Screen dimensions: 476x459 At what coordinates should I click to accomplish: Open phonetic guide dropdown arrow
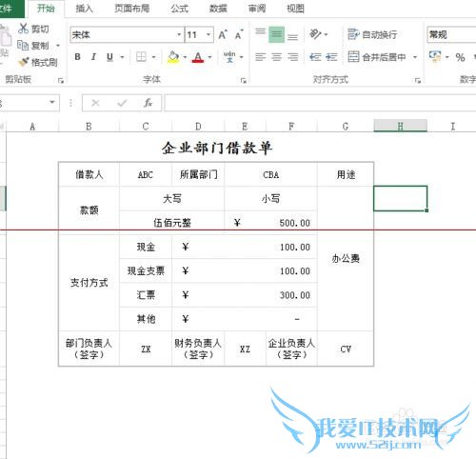pyautogui.click(x=242, y=57)
